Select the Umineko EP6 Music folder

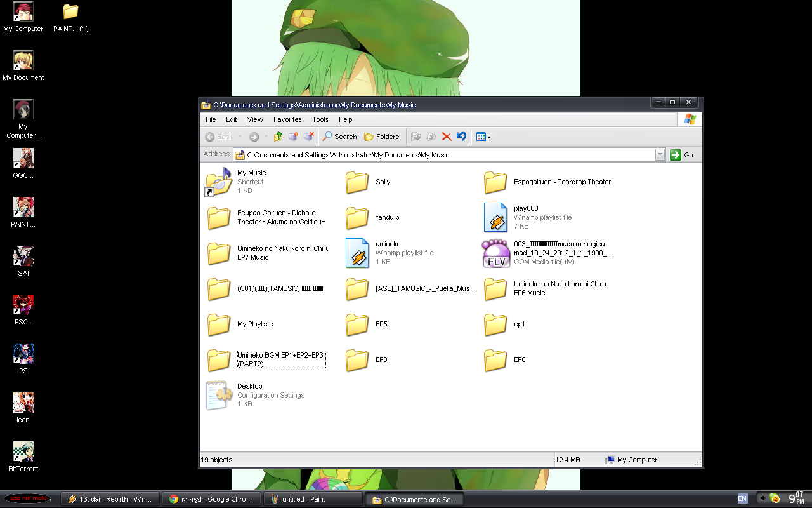coord(495,289)
